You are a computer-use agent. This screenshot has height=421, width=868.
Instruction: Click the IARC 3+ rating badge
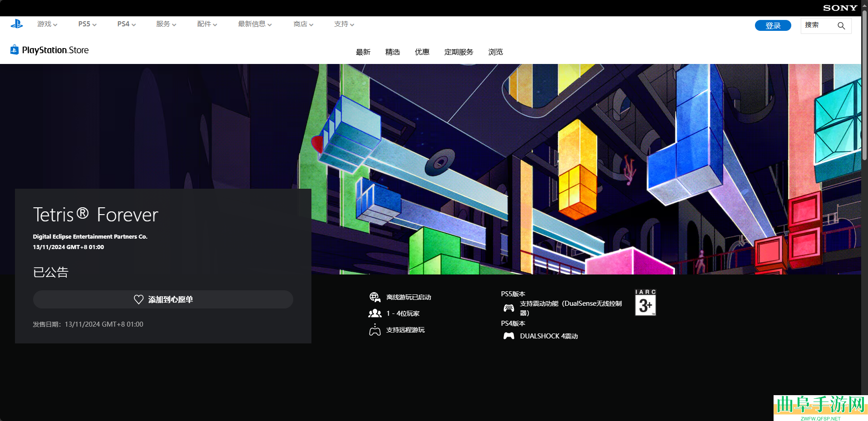645,303
